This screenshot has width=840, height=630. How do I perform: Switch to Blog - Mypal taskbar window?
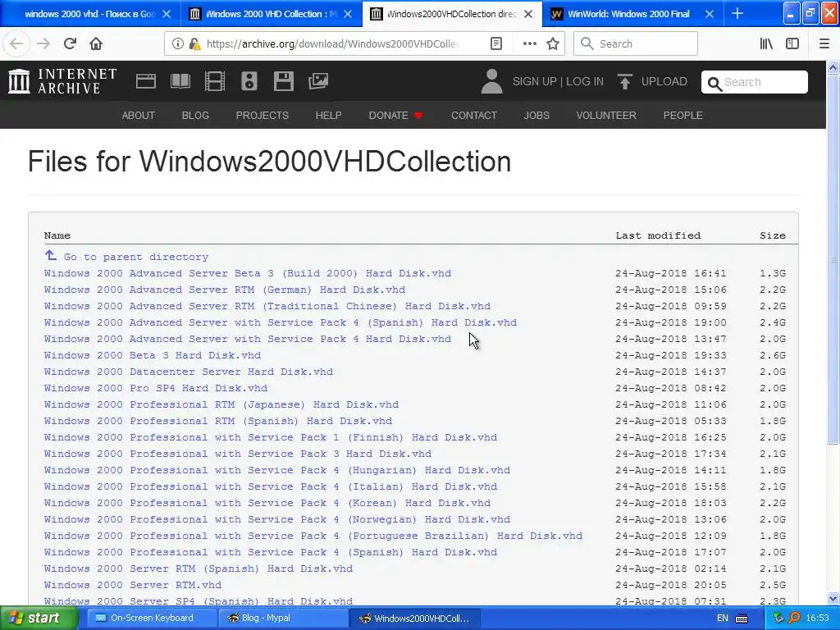[x=283, y=618]
